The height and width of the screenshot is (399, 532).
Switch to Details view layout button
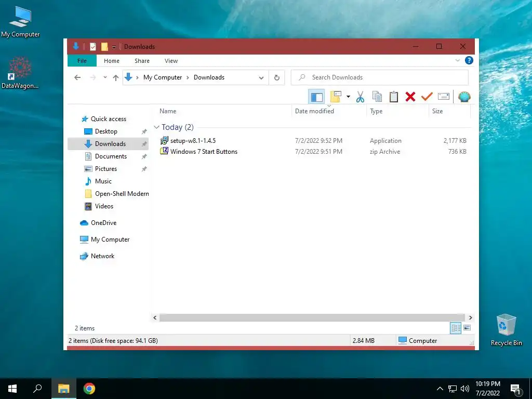pos(456,328)
